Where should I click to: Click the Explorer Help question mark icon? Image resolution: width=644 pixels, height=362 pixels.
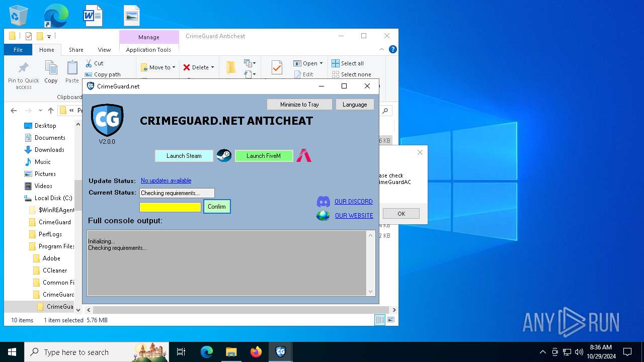tap(393, 49)
